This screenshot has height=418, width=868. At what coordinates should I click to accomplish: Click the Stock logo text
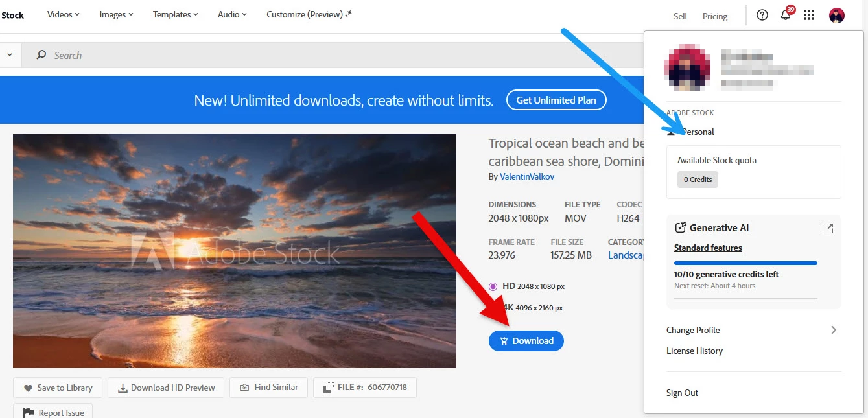12,15
